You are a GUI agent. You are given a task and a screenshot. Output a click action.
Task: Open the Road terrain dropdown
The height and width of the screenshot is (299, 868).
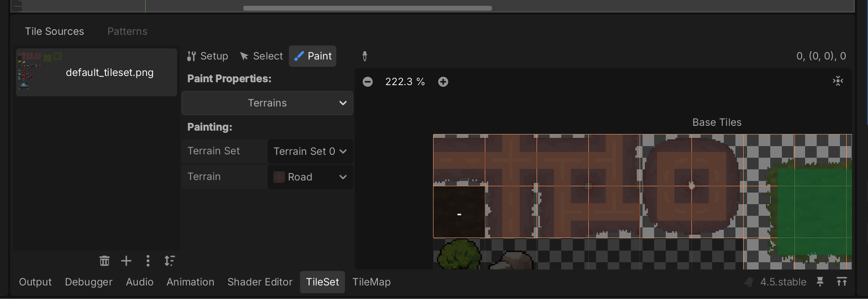coord(310,177)
